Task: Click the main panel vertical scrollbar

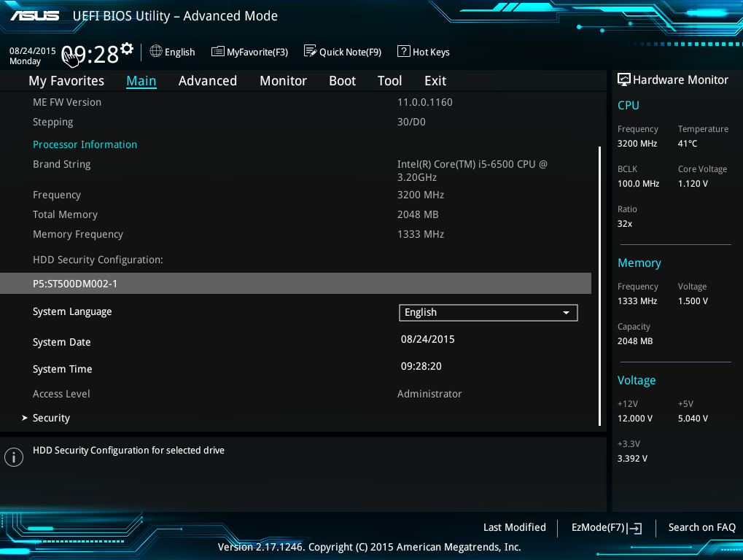Action: (600, 286)
